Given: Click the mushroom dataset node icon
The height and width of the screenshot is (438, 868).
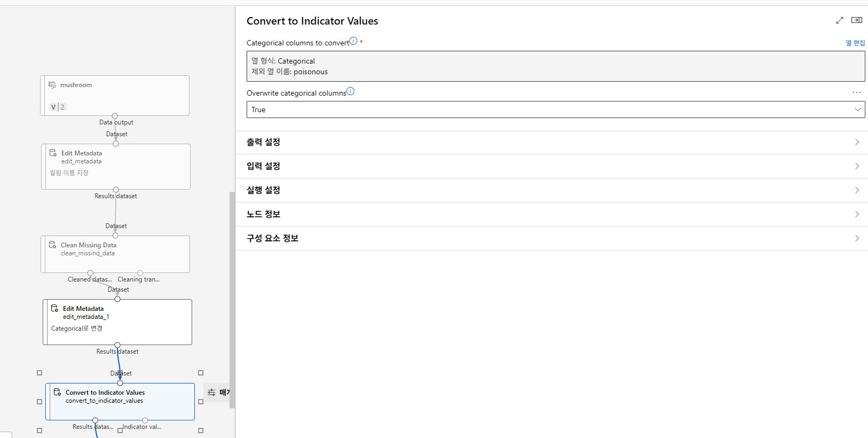Looking at the screenshot, I should point(52,85).
